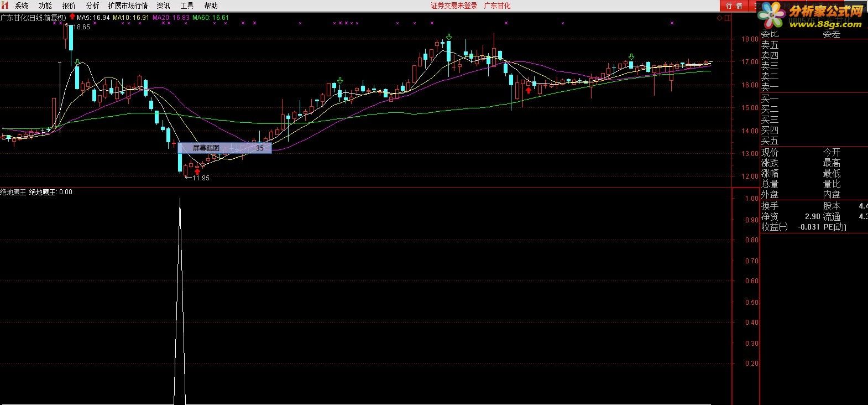Click the 18.65 high price label

81,27
